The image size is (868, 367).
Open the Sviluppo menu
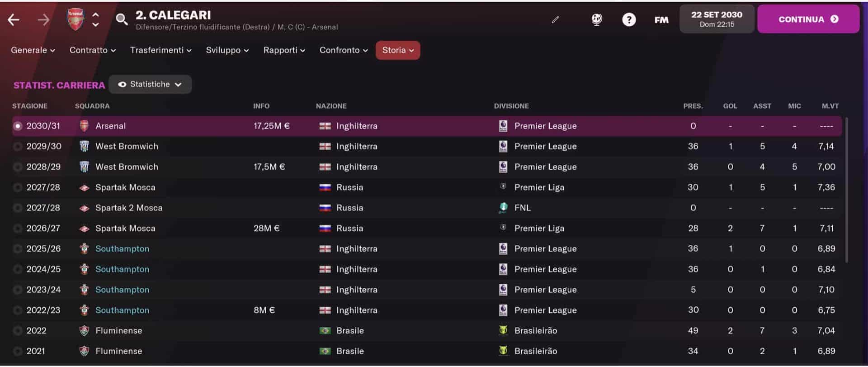227,50
